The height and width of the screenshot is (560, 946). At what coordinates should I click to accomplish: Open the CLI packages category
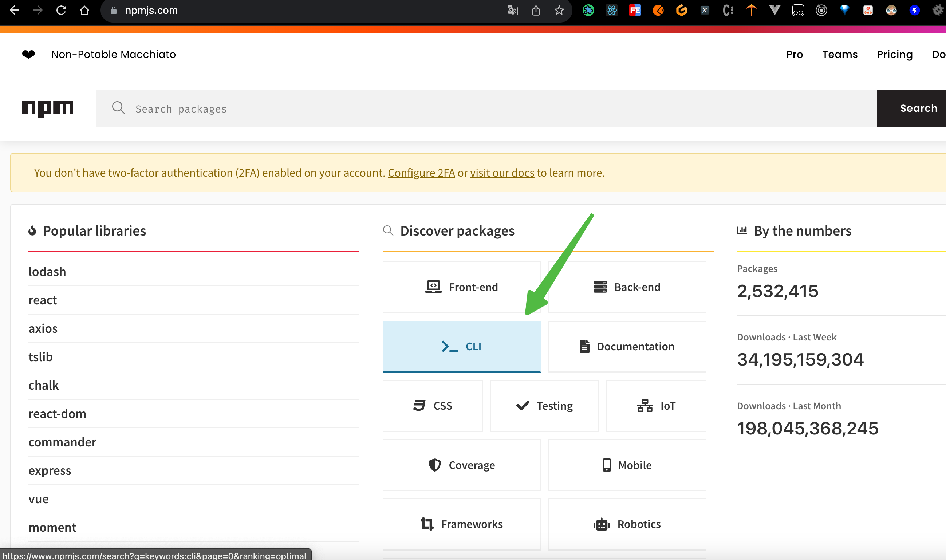pos(461,346)
